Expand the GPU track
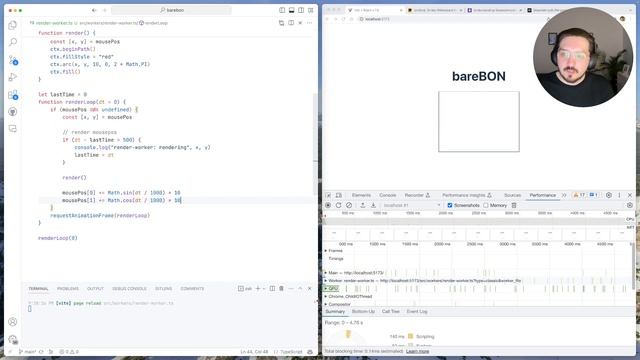 326,289
